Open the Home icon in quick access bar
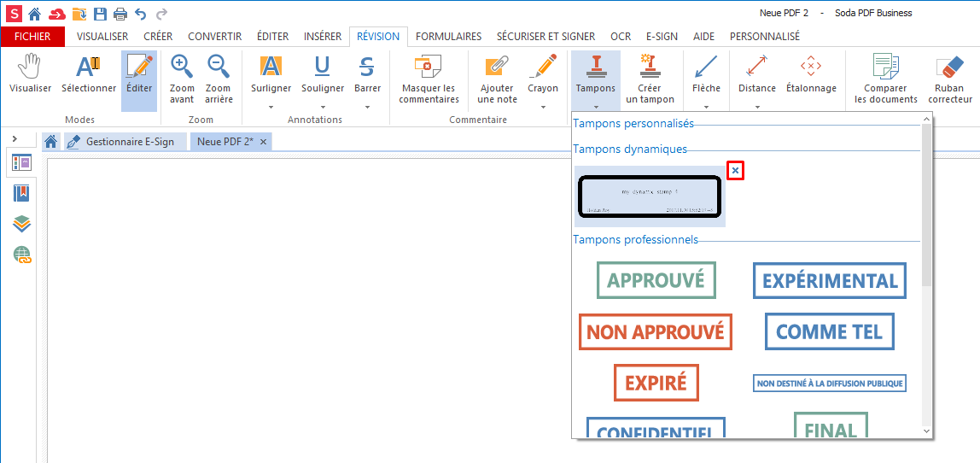 (x=34, y=13)
